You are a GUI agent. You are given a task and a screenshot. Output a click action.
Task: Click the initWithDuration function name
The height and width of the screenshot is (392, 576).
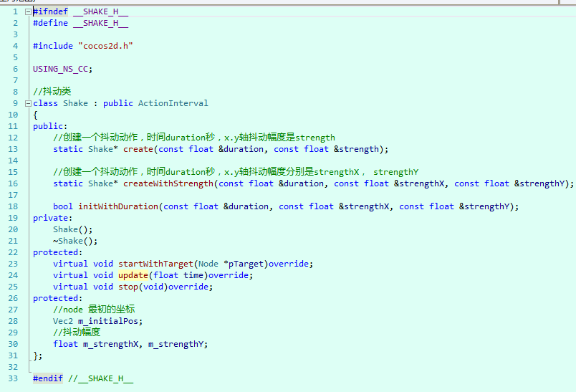(x=118, y=206)
